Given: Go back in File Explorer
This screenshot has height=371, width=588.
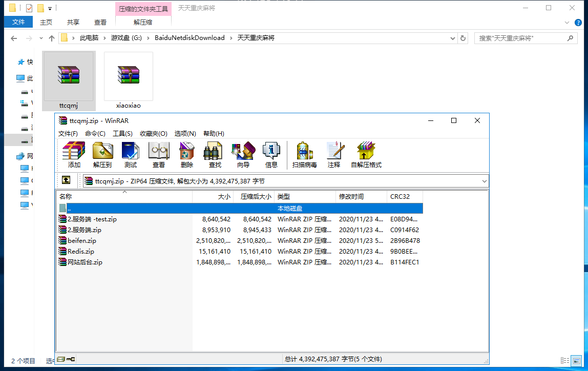Looking at the screenshot, I should (14, 38).
